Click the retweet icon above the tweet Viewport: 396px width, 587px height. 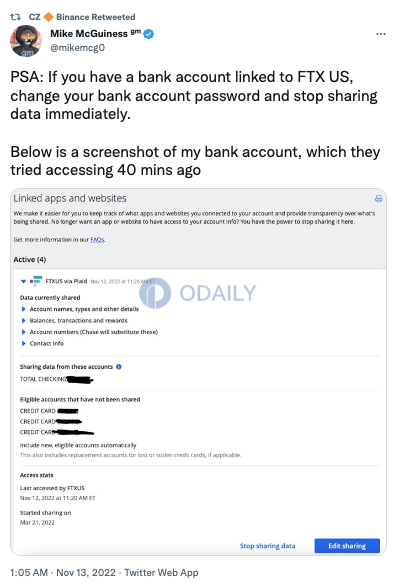click(x=15, y=17)
